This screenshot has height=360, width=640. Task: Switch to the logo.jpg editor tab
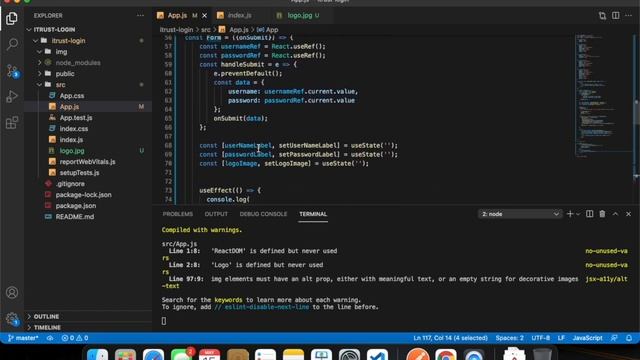click(x=300, y=16)
